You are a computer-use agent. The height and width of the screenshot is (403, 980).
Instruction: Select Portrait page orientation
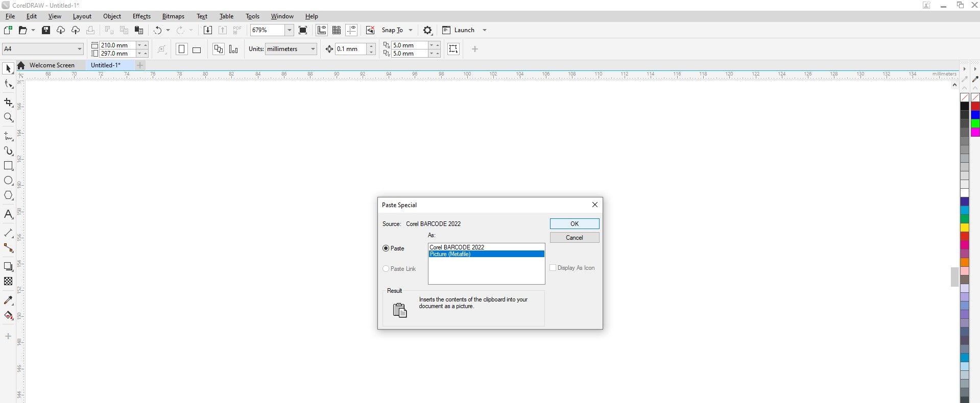[181, 49]
